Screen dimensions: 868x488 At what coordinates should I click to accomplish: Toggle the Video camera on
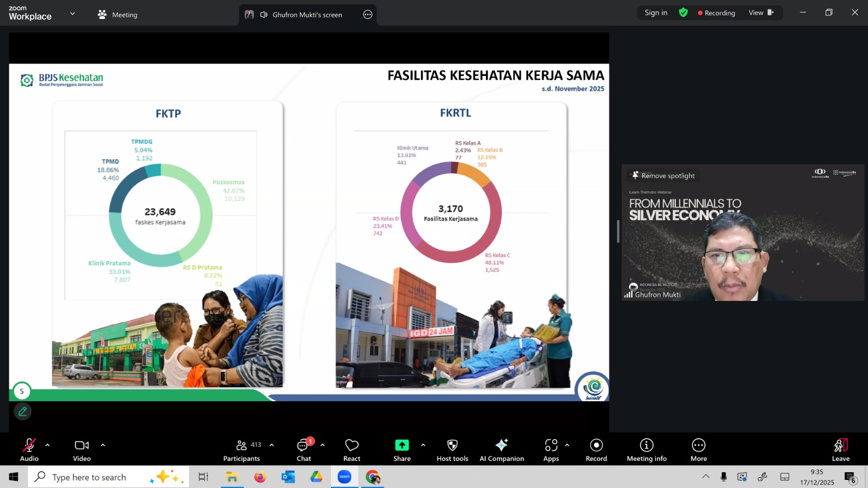click(x=82, y=450)
